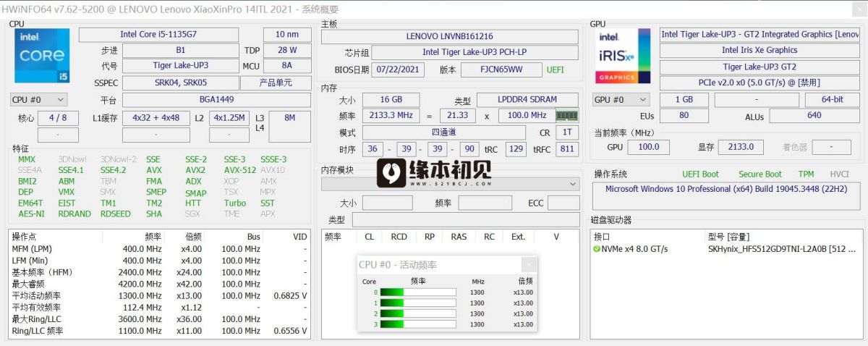This screenshot has height=346, width=868.
Task: Open the CPU #0 selector dropdown
Action: coord(39,100)
